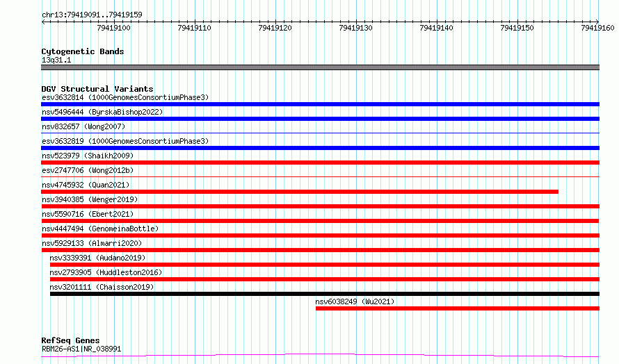
Task: Select the short red bar of nsv6038249
Action: (458, 309)
